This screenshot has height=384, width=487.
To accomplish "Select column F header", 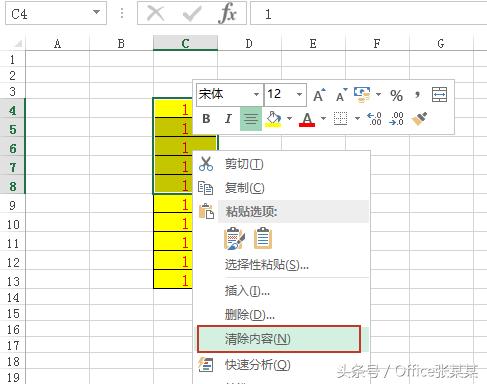I will 377,43.
